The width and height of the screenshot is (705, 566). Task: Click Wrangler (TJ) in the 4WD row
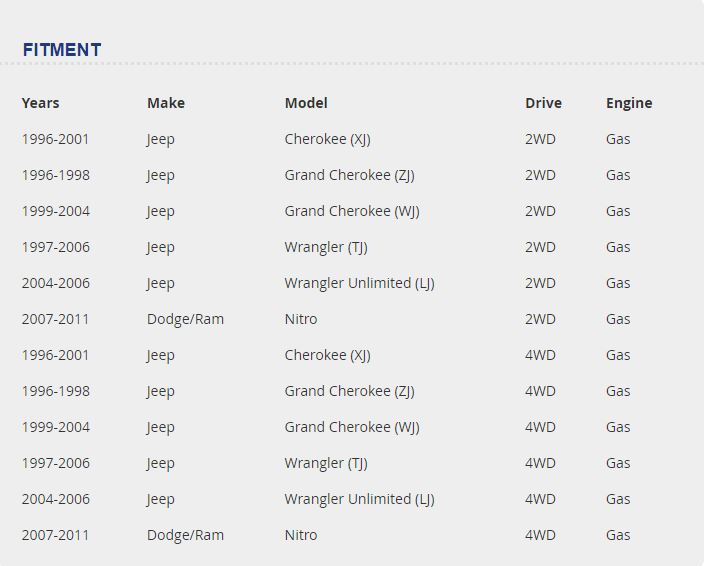pos(326,463)
